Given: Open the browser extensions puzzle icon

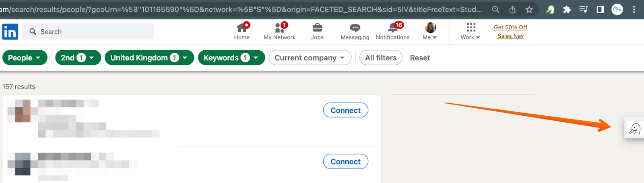Looking at the screenshot, I should (x=567, y=9).
